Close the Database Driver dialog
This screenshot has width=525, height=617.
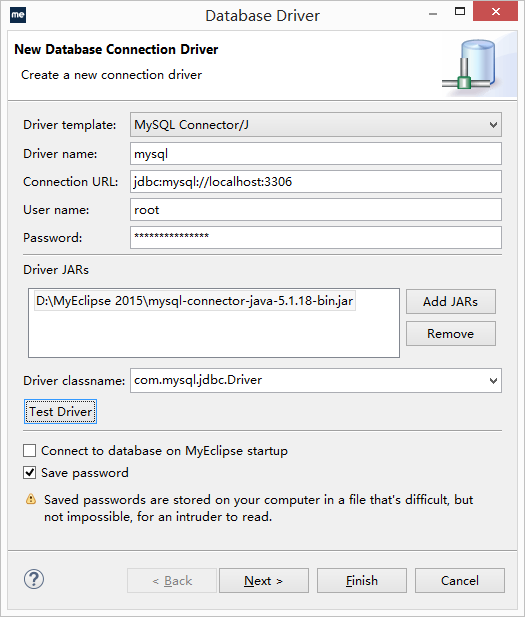[495, 11]
